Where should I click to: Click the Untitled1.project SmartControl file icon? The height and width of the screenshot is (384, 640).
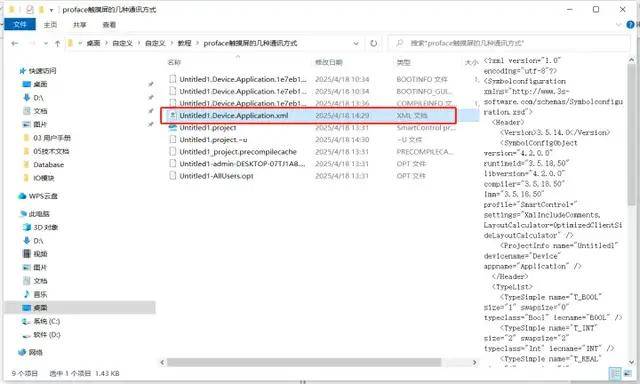click(x=173, y=128)
